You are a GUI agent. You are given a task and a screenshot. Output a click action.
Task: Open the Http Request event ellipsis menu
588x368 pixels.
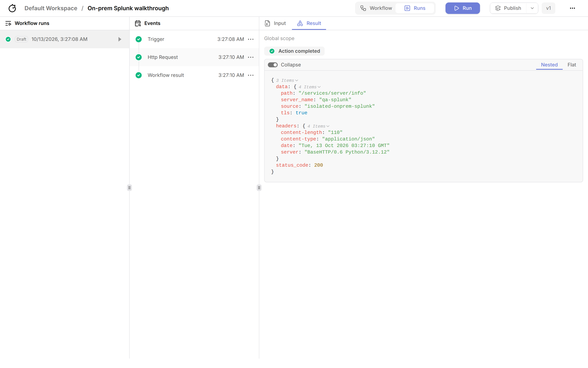(251, 57)
